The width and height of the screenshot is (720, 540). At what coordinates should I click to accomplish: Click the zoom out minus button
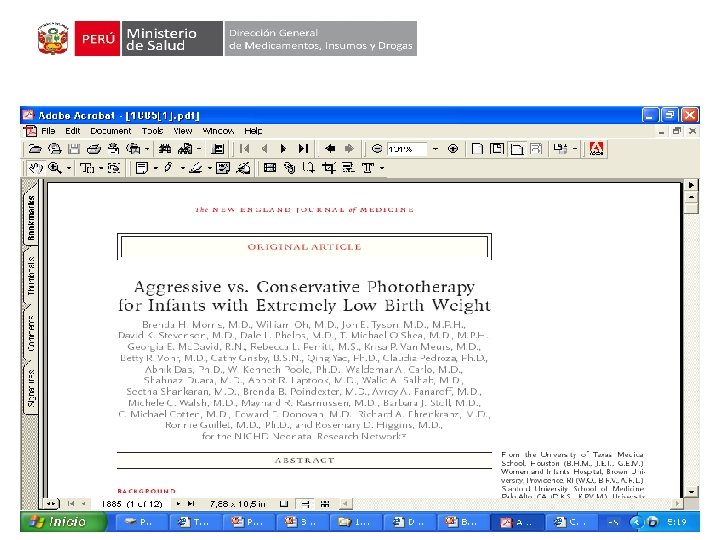coord(377,149)
